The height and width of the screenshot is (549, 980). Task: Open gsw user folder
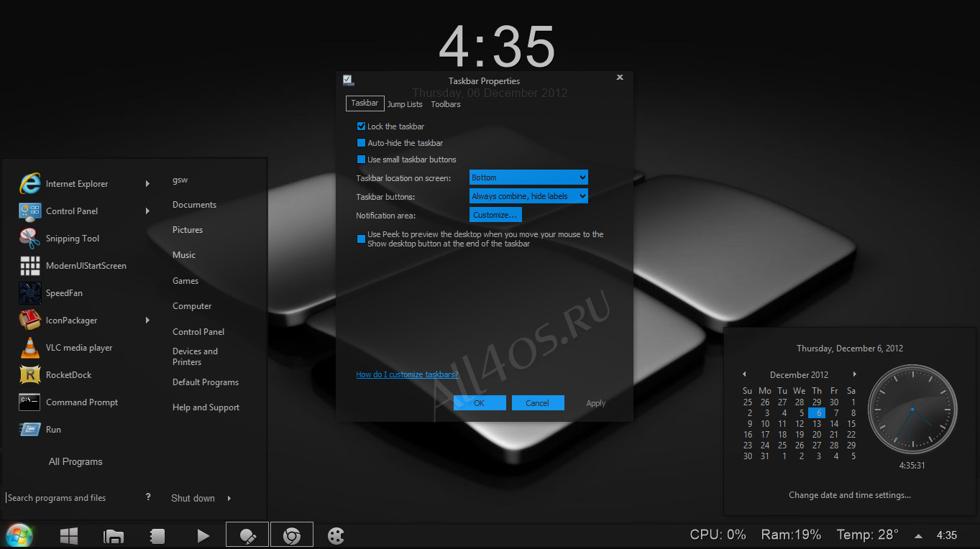pos(180,180)
